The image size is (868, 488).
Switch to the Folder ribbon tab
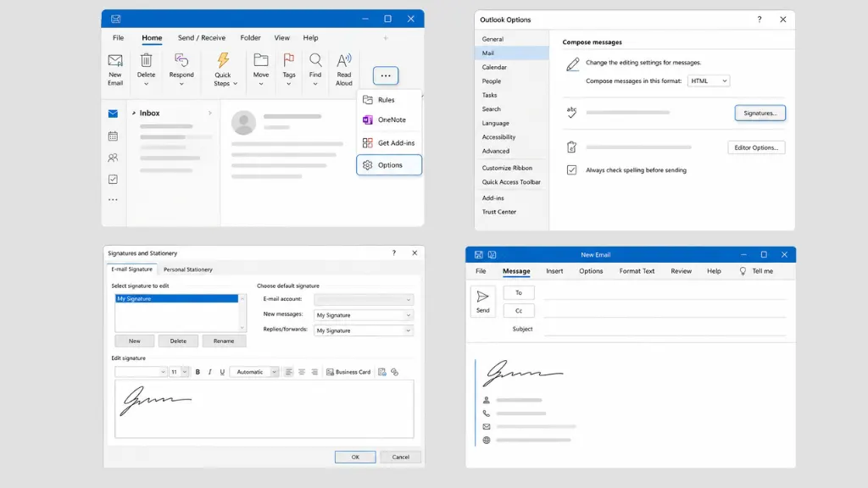tap(250, 38)
